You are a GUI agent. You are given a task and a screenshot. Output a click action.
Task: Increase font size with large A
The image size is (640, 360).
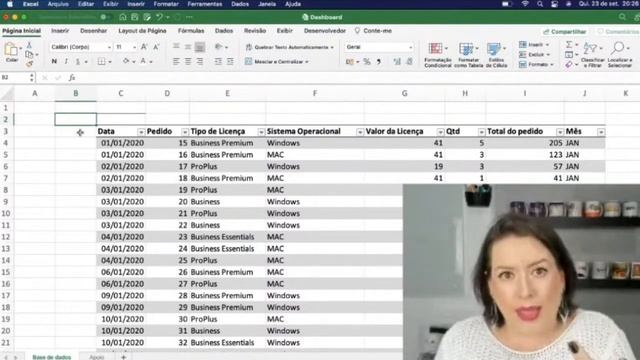point(144,47)
